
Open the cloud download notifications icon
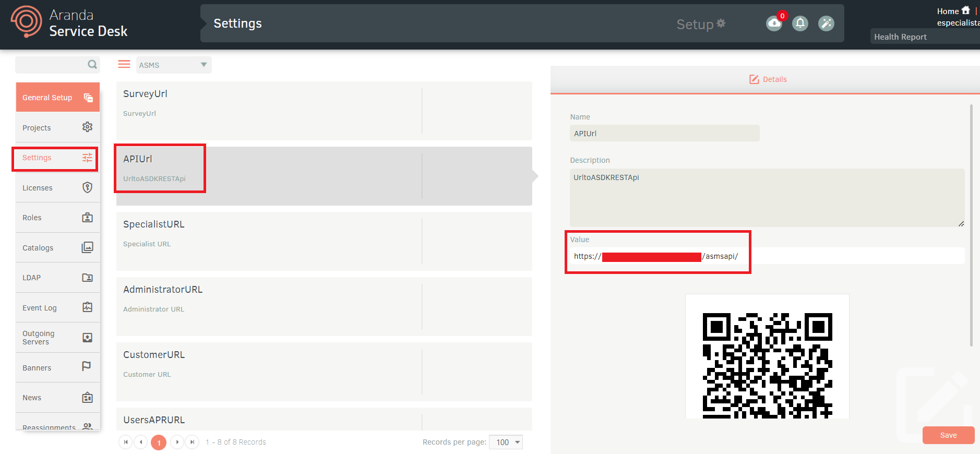774,23
